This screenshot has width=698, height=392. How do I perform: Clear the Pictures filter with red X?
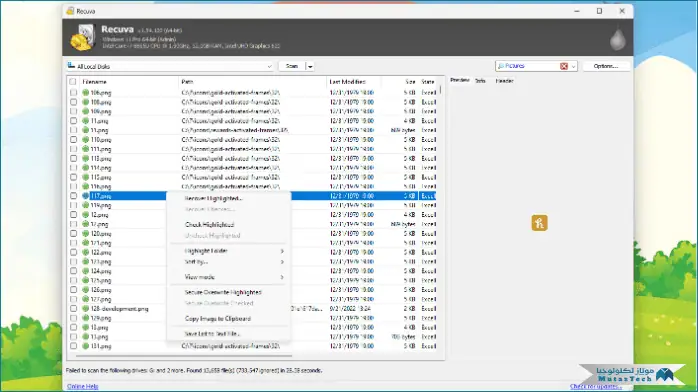[564, 66]
